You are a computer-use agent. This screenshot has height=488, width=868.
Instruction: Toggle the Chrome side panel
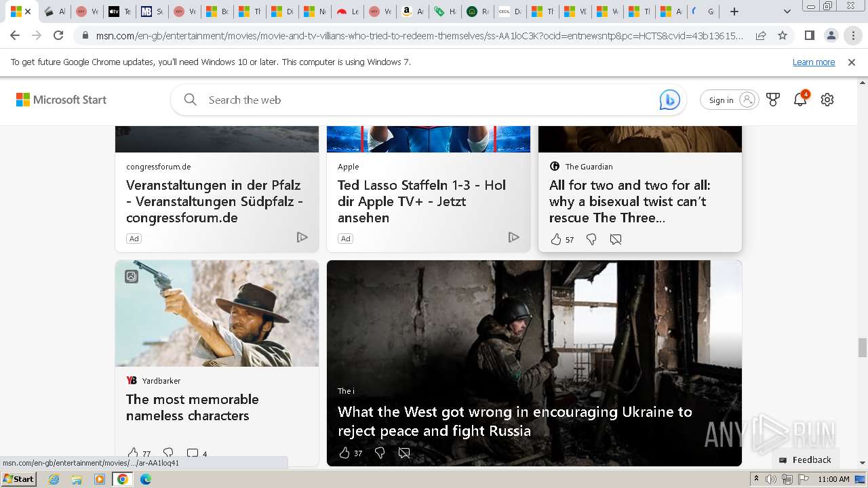click(x=809, y=35)
